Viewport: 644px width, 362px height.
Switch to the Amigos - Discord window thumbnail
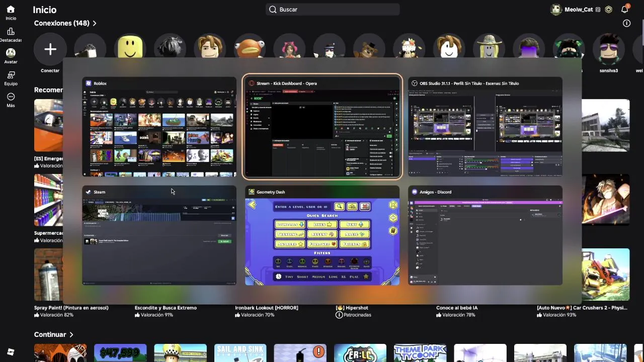pos(485,236)
